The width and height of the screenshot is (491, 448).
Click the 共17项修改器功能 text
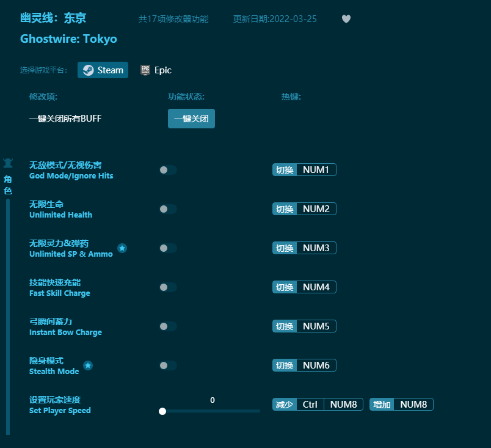pos(173,19)
